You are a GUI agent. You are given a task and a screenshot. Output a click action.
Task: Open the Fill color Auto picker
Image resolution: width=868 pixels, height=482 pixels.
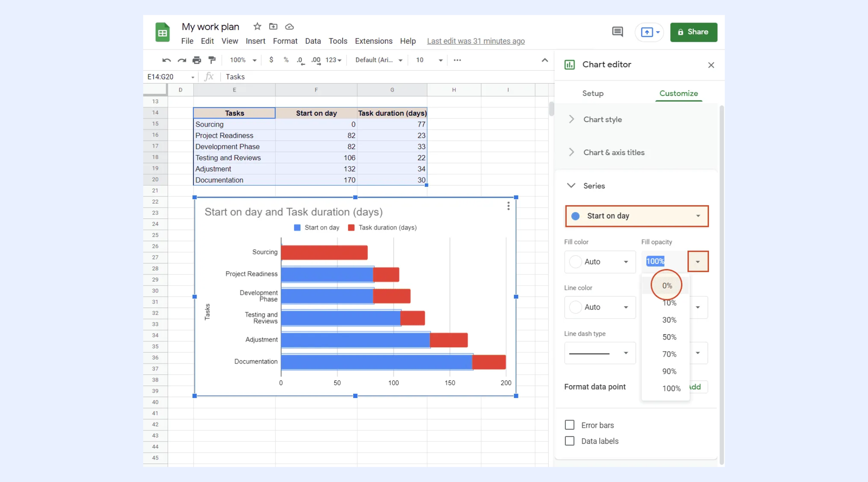coord(600,262)
